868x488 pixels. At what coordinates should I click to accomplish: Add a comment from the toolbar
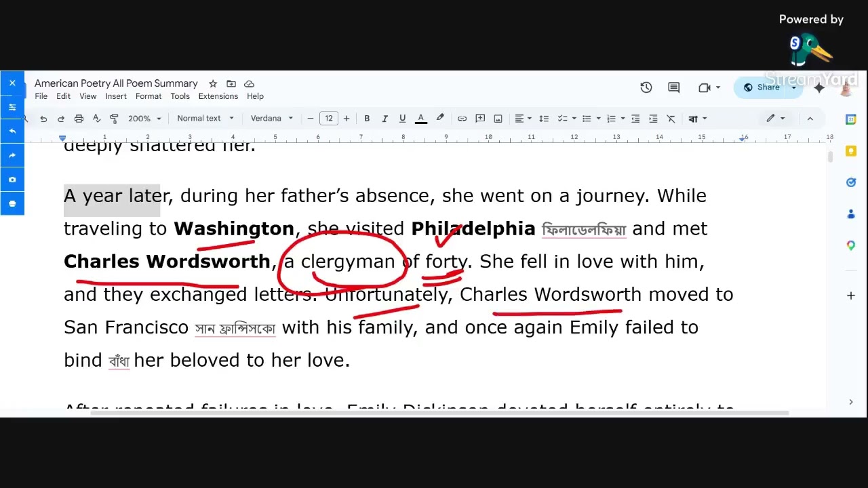(480, 119)
